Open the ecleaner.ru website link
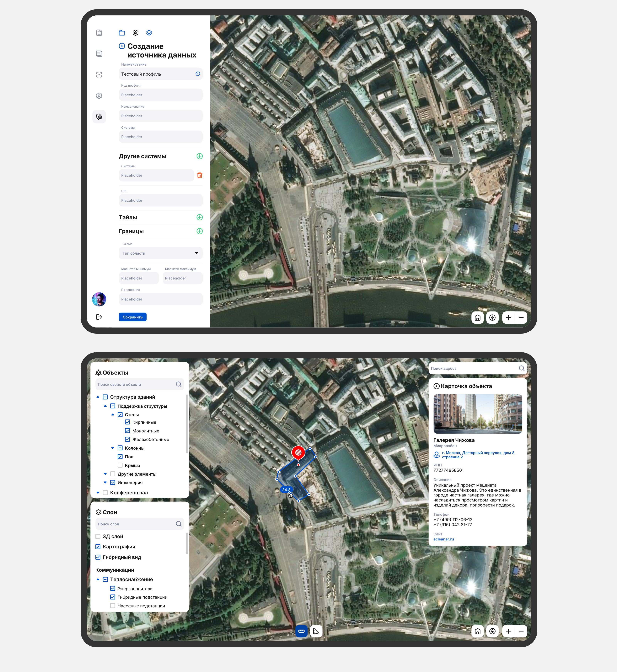Screen dimensions: 617x672 point(443,539)
